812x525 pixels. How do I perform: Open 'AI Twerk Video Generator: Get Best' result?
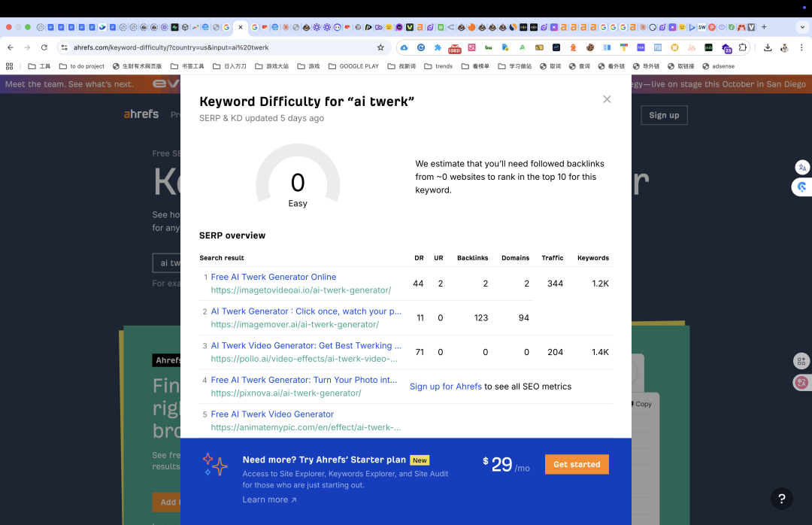[x=306, y=346]
